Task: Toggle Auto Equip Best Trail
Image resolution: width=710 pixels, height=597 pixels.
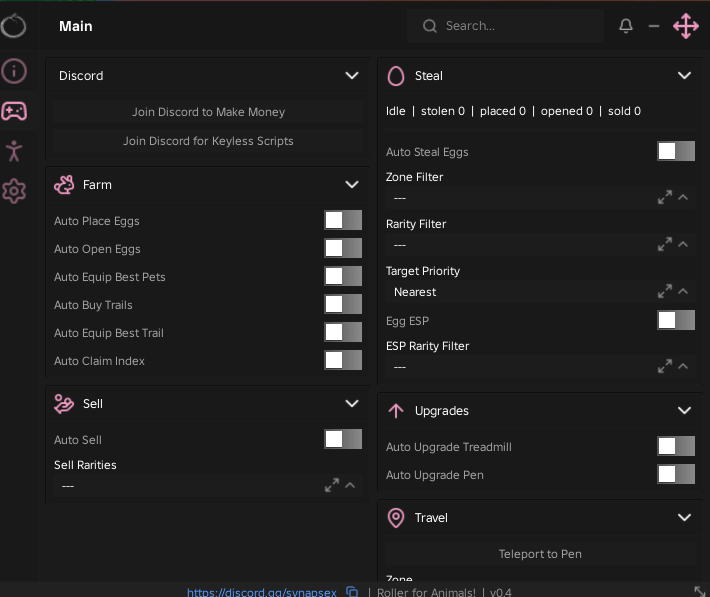Action: [x=343, y=332]
